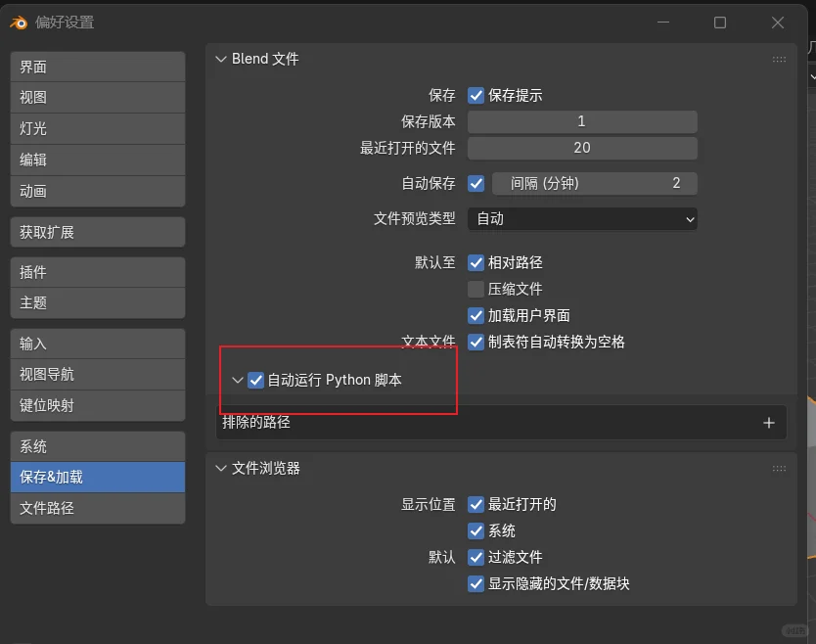The width and height of the screenshot is (816, 644).
Task: Collapse the Blend 文件 section
Action: pos(220,59)
